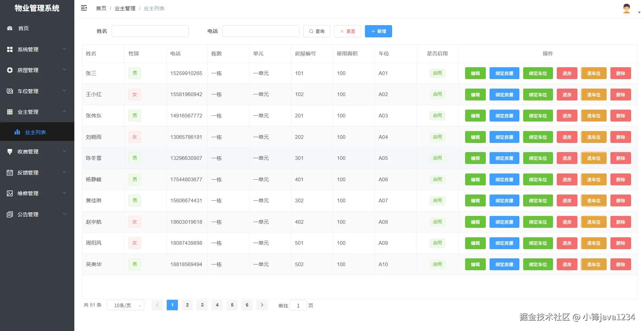Click the 首页 dashboard icon in sidebar
Viewport: 644px width, 331px height.
pyautogui.click(x=10, y=28)
